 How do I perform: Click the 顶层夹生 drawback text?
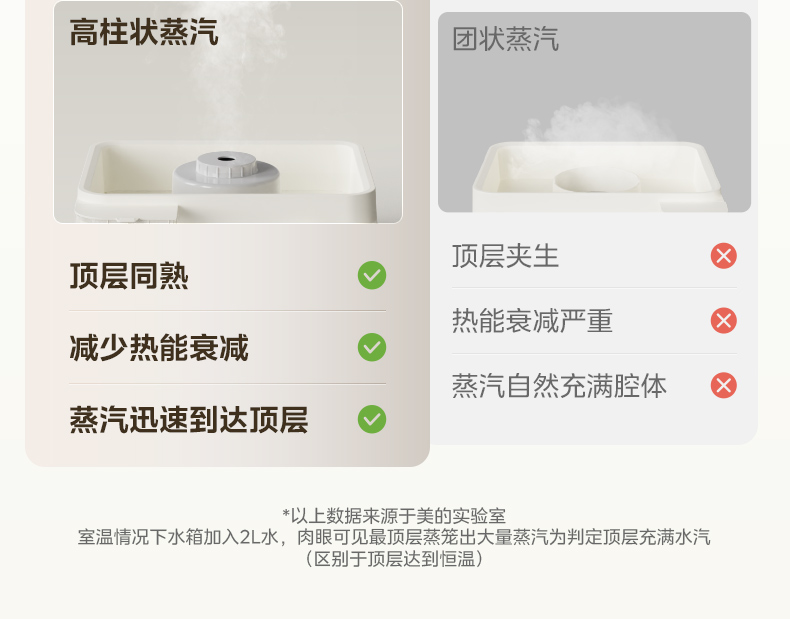(x=505, y=256)
